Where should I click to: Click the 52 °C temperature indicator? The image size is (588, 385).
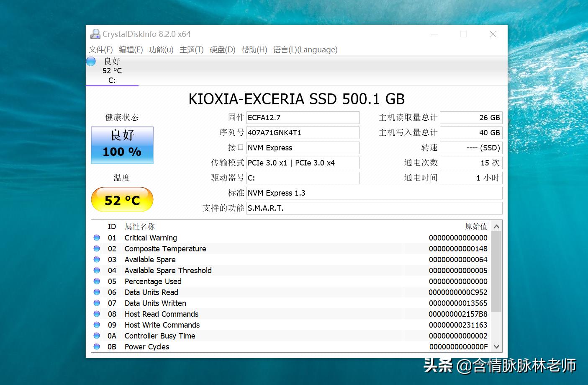[x=122, y=200]
